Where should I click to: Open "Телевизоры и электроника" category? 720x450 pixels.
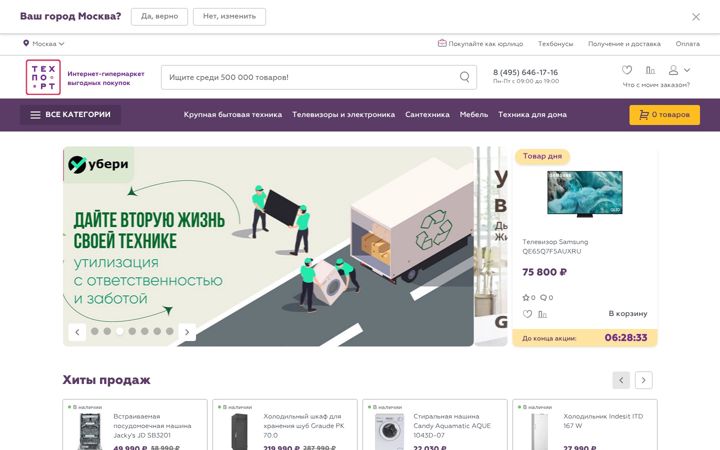(x=343, y=115)
